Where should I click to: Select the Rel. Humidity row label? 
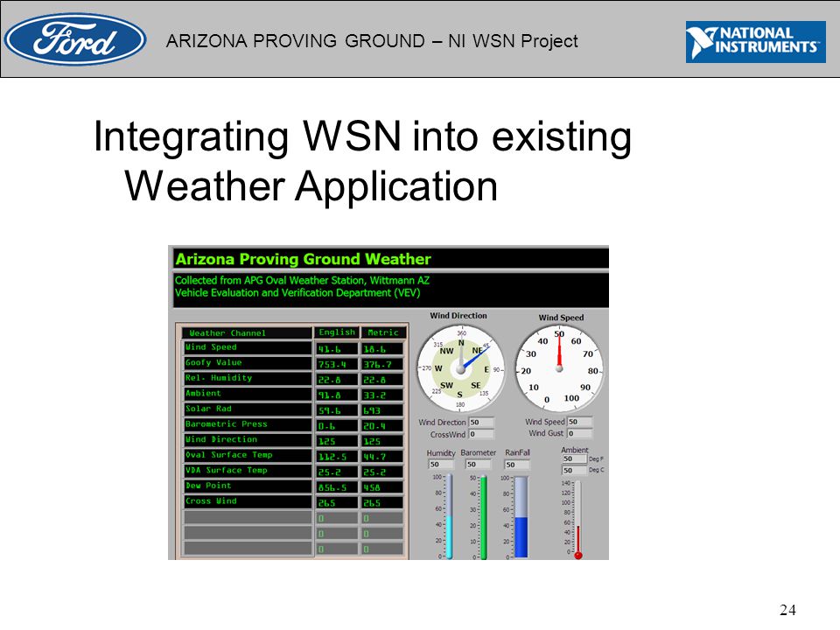pos(248,378)
